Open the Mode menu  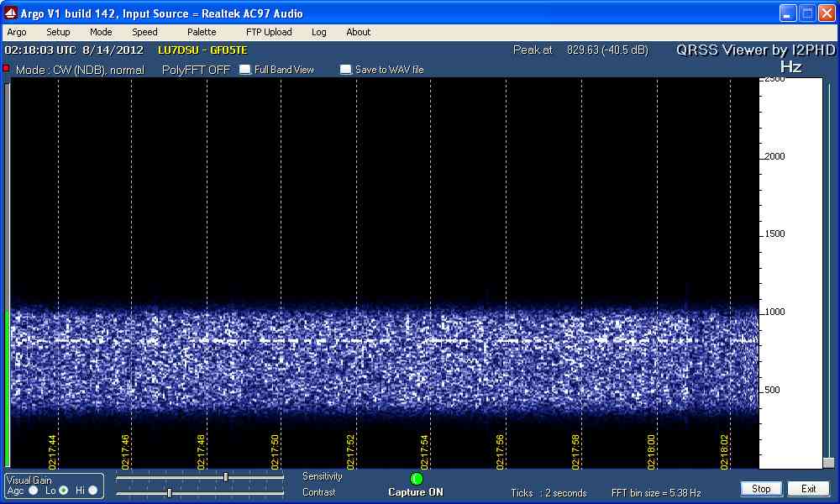pos(101,32)
